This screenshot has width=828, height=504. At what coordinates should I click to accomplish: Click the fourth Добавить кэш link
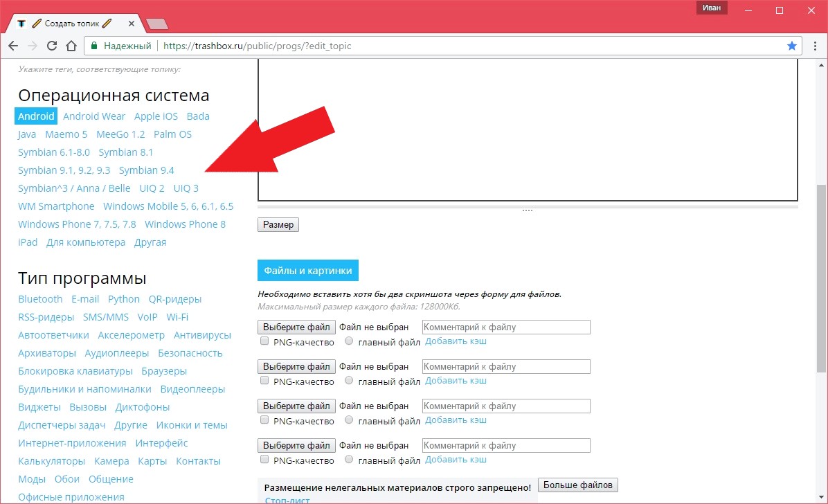tap(456, 460)
